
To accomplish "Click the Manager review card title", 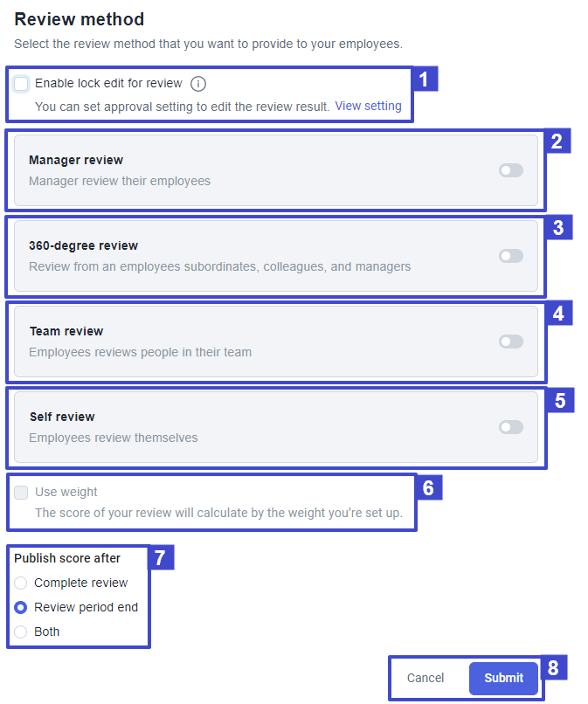I will point(76,160).
